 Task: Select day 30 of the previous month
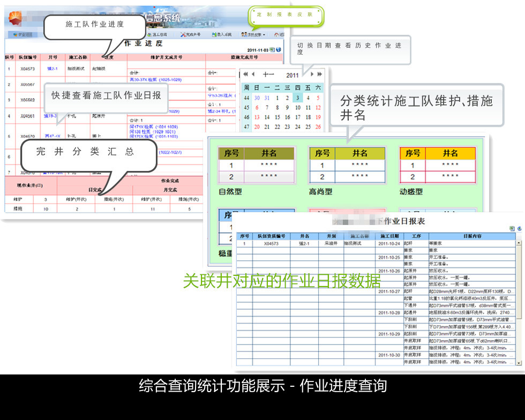tap(257, 98)
